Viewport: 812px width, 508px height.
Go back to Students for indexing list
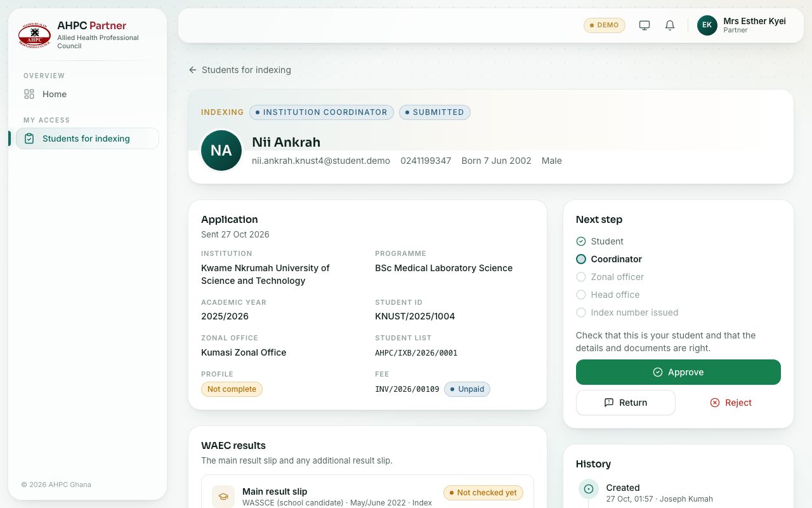click(x=240, y=70)
